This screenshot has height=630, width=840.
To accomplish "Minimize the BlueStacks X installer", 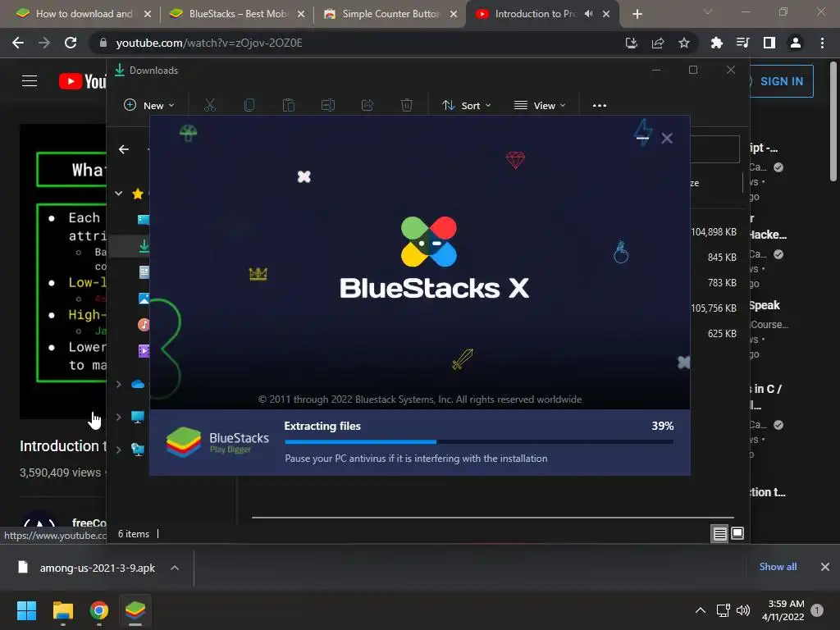I will pos(643,138).
